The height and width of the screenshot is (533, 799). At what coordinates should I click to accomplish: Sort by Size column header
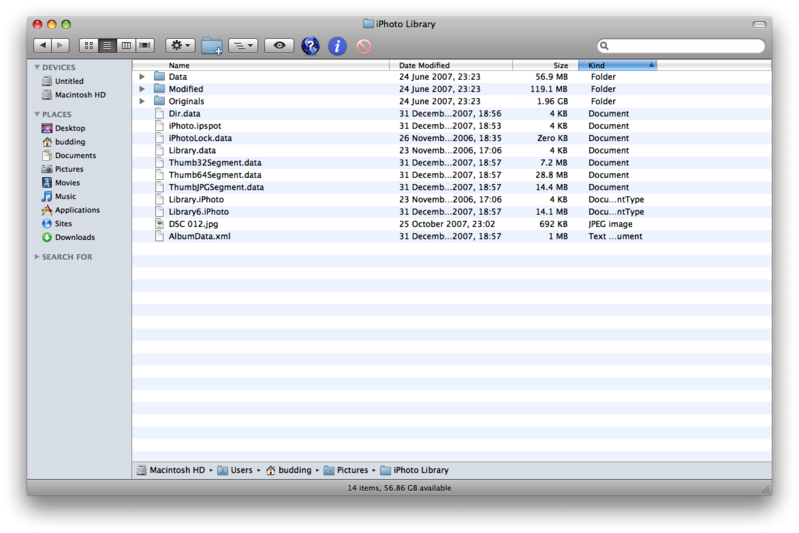pos(545,65)
